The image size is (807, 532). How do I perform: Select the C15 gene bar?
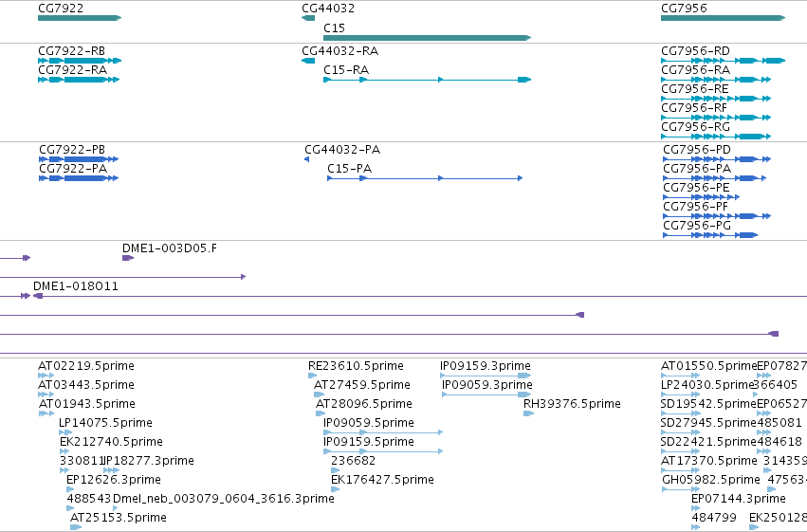(427, 38)
